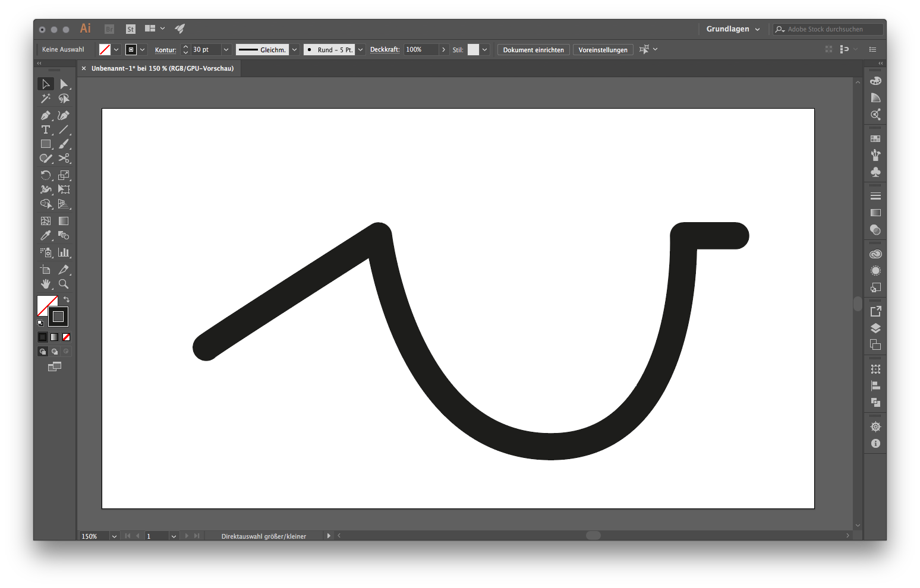Select the Scissors tool
Screen dimensions: 920x588
(x=64, y=158)
